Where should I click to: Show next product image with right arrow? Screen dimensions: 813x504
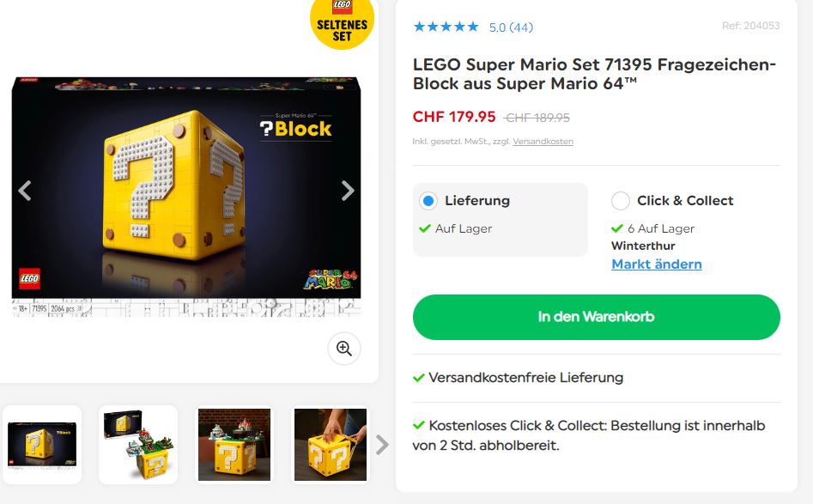(x=348, y=191)
